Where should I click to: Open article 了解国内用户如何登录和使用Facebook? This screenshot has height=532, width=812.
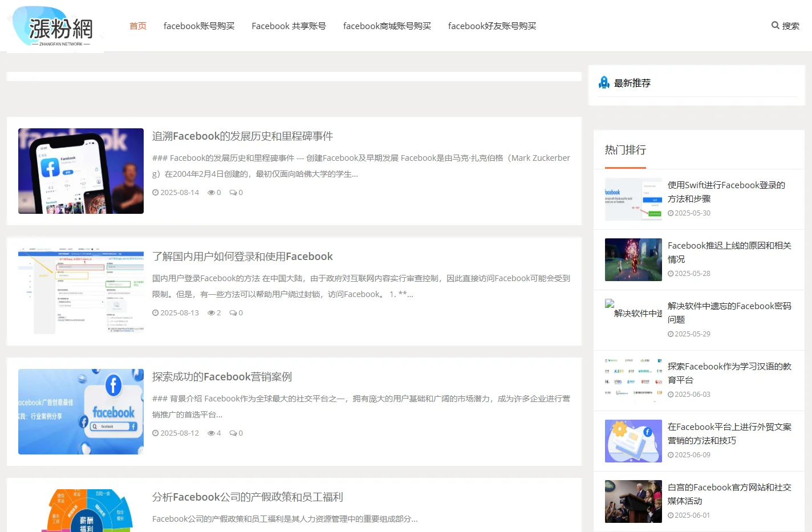pos(242,257)
